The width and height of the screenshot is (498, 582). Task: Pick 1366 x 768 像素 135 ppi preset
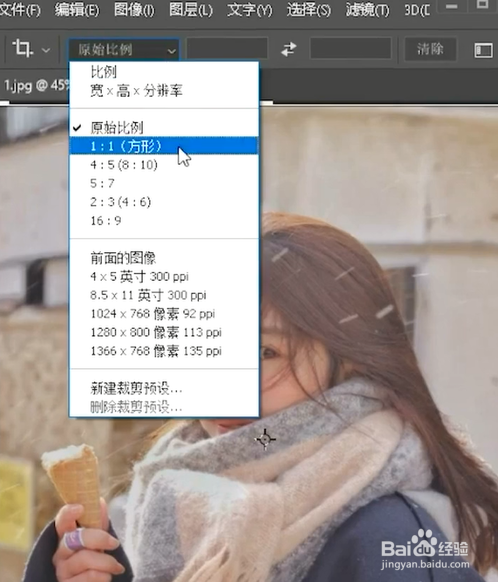[x=164, y=351]
